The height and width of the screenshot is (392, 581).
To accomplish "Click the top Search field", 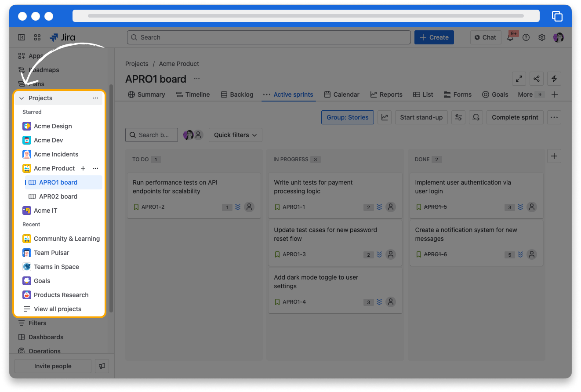I will [269, 37].
